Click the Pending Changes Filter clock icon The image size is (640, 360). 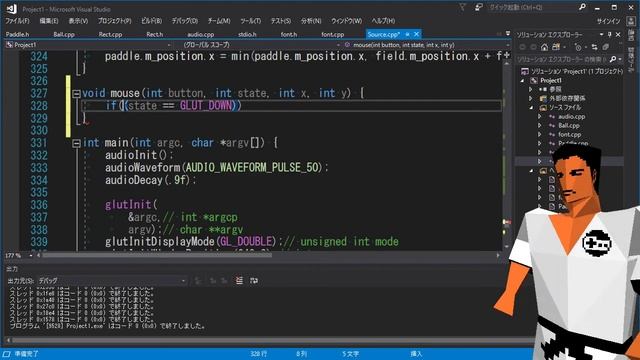pyautogui.click(x=578, y=48)
